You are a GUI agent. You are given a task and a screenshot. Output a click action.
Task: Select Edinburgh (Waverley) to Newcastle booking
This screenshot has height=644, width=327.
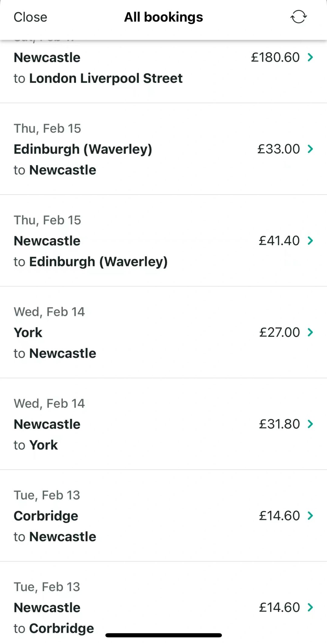pyautogui.click(x=83, y=160)
